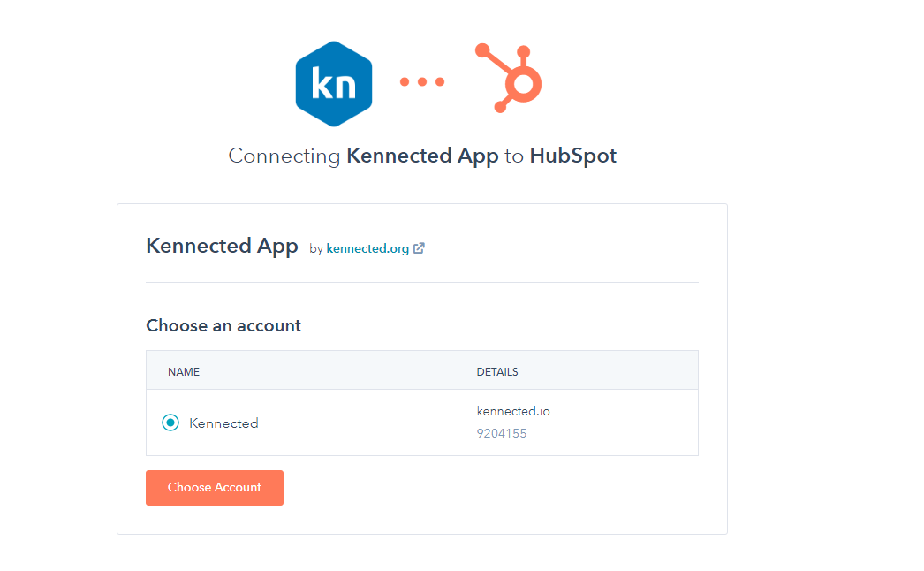Click the orange HubSpot sprocket logo
The width and height of the screenshot is (924, 571).
tap(509, 78)
